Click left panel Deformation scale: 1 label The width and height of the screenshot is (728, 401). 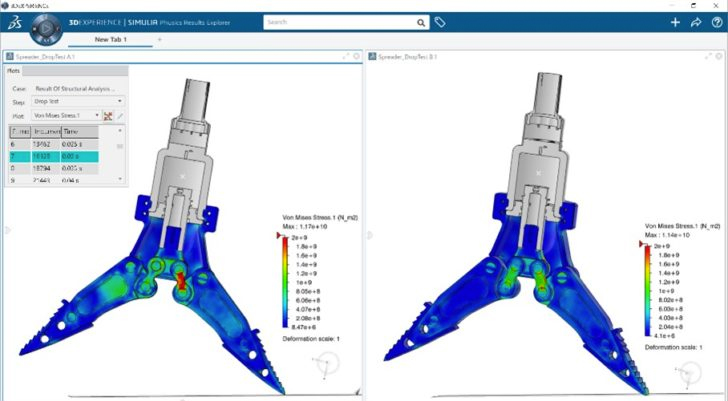pyautogui.click(x=311, y=339)
